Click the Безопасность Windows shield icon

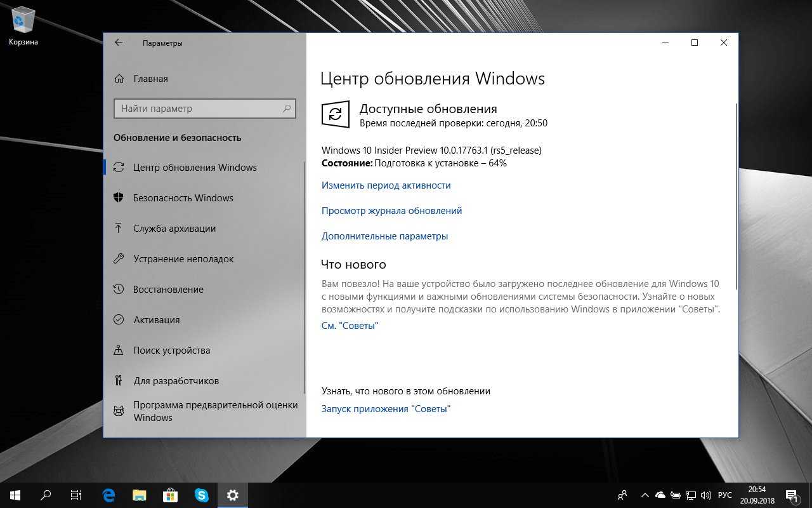coord(119,198)
